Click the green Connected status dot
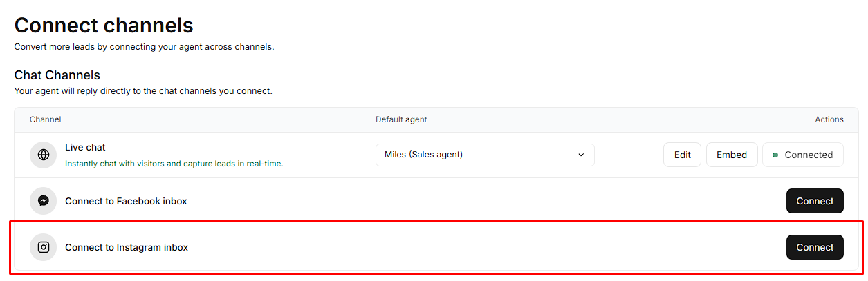This screenshot has width=868, height=281. [x=775, y=155]
